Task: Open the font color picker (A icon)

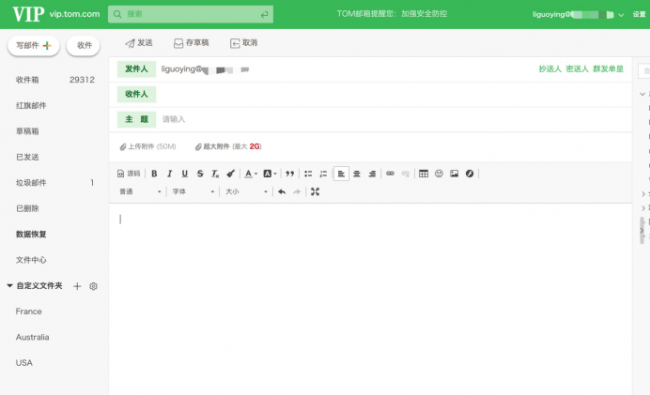Action: (x=250, y=174)
